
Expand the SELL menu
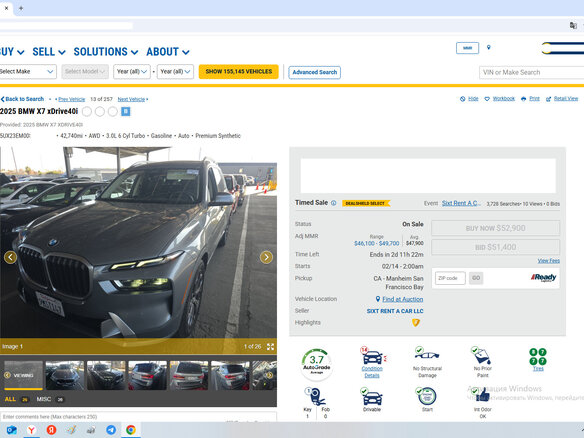coord(49,52)
